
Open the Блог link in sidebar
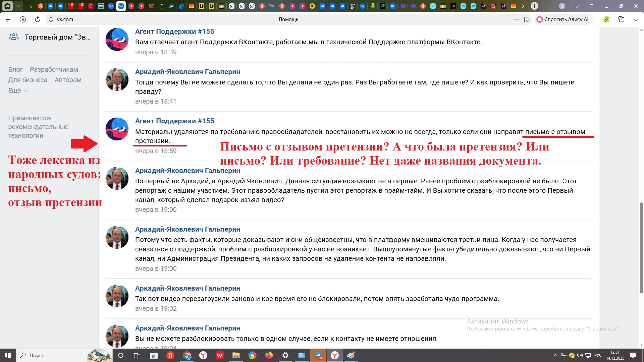coord(15,69)
